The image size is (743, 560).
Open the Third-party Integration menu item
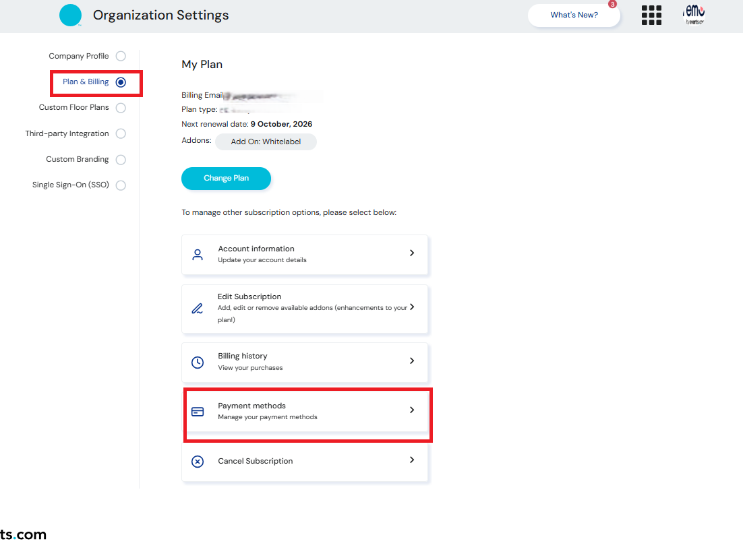click(x=67, y=133)
